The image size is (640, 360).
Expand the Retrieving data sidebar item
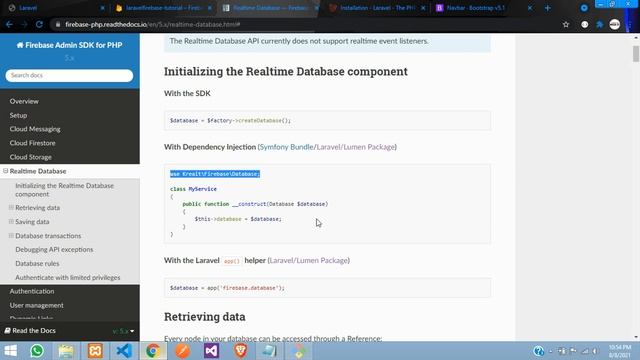tap(11, 207)
